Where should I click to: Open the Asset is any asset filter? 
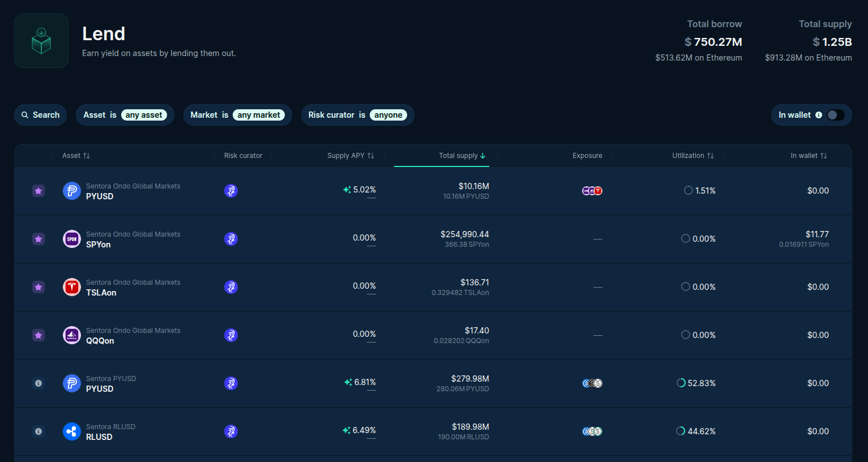click(125, 115)
